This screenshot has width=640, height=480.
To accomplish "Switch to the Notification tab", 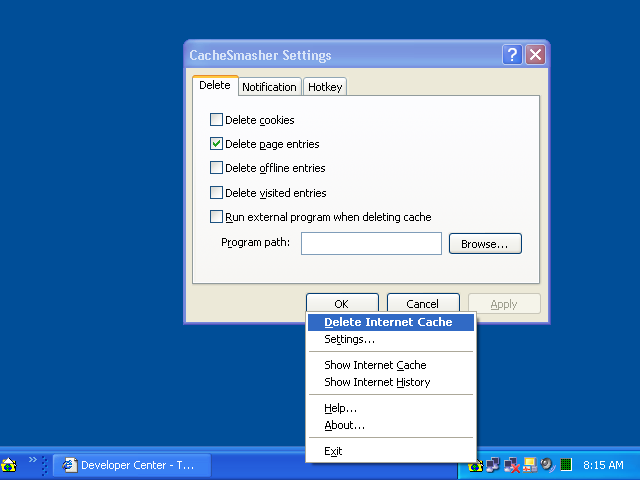I will (269, 87).
